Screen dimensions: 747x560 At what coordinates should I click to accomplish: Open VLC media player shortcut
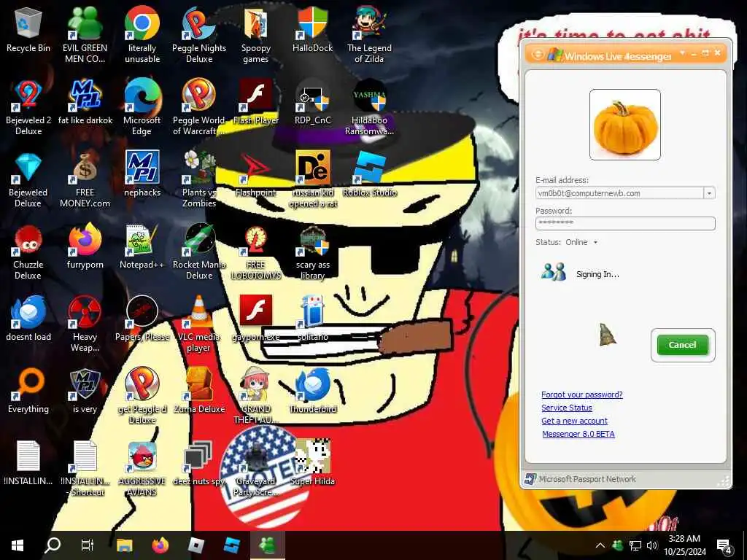199,324
